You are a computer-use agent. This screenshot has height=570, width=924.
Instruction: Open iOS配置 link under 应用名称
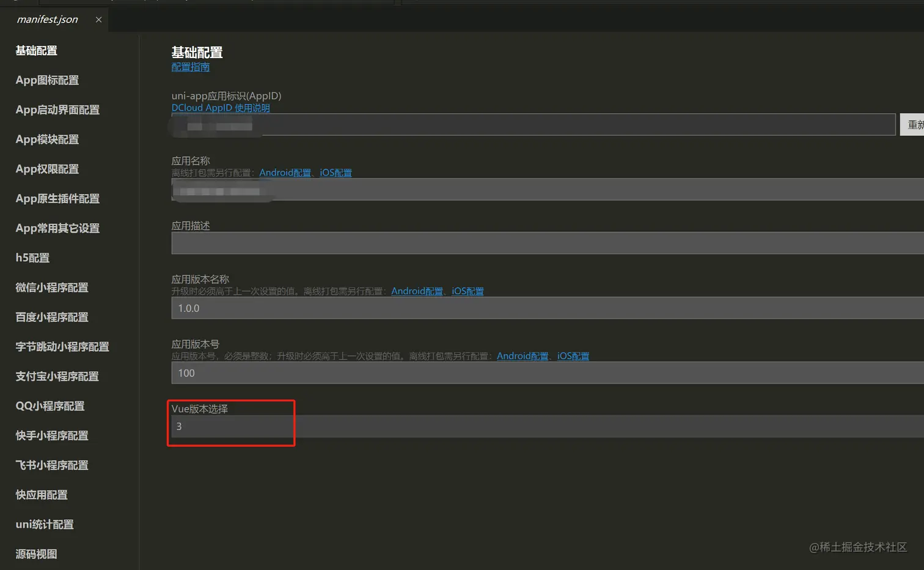[335, 172]
